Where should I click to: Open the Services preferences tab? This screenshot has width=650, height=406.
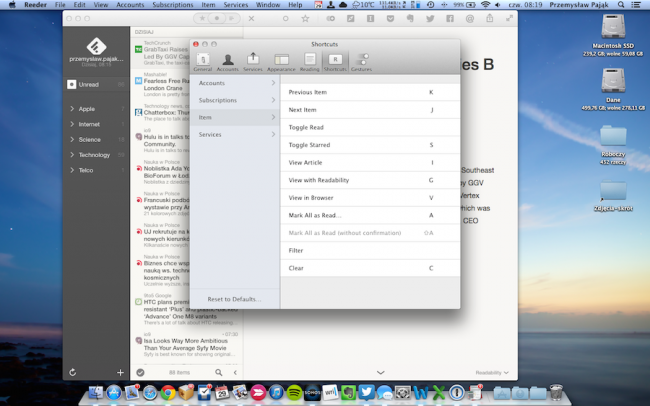(253, 62)
